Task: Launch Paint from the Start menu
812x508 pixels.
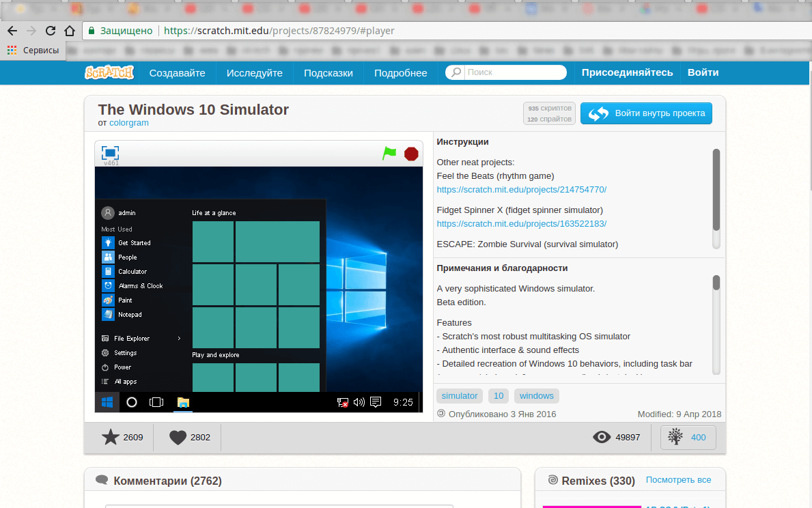Action: 117,300
